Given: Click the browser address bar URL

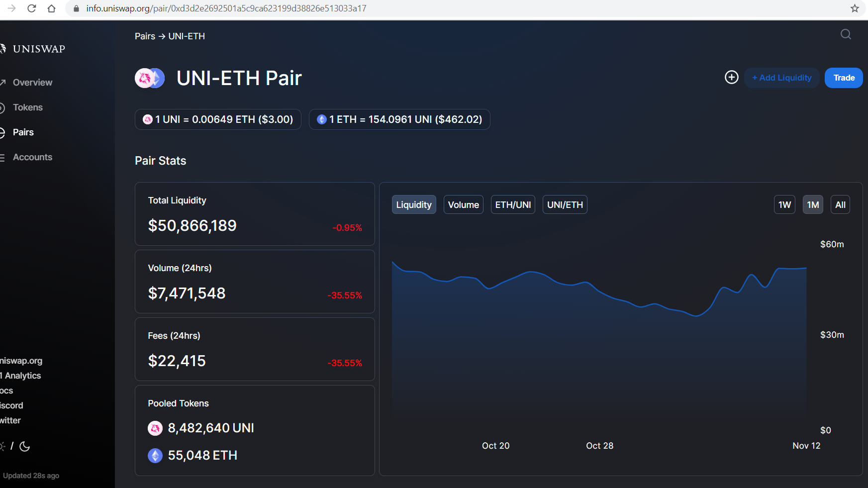Looking at the screenshot, I should (x=226, y=8).
